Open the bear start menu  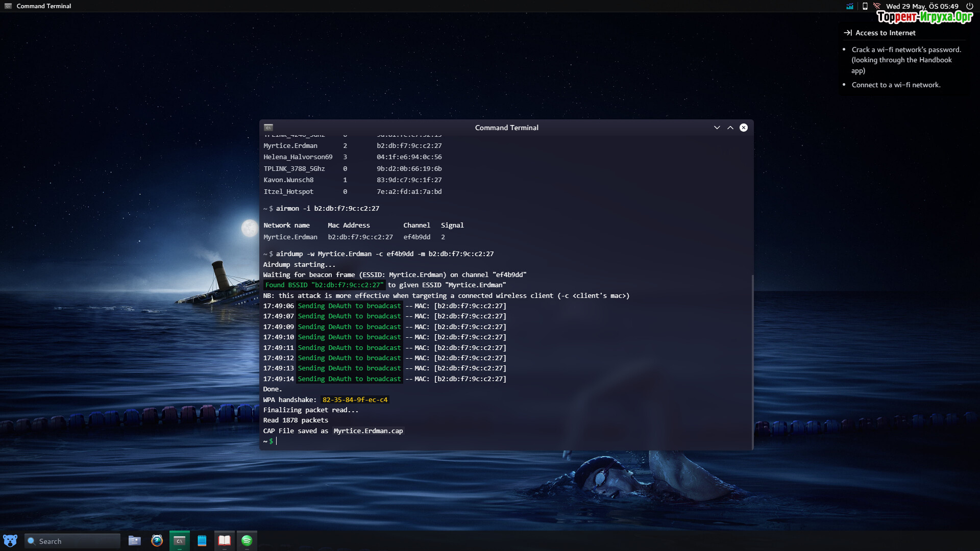[x=10, y=541]
